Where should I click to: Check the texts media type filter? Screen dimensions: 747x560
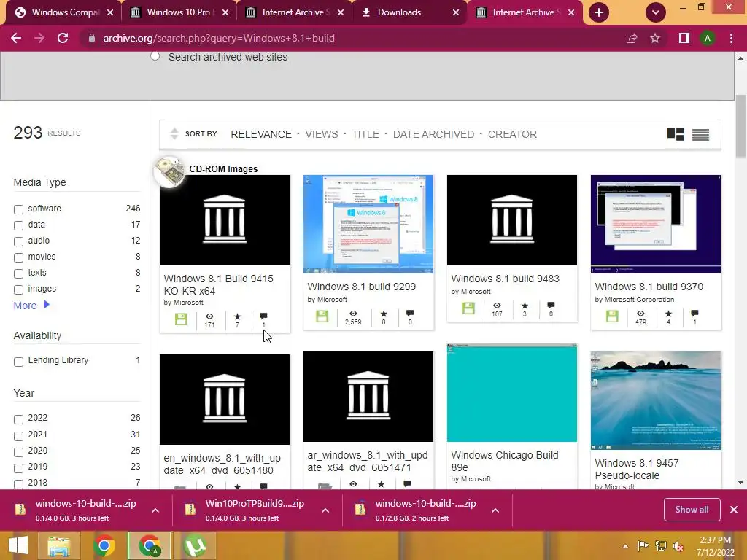(x=18, y=274)
